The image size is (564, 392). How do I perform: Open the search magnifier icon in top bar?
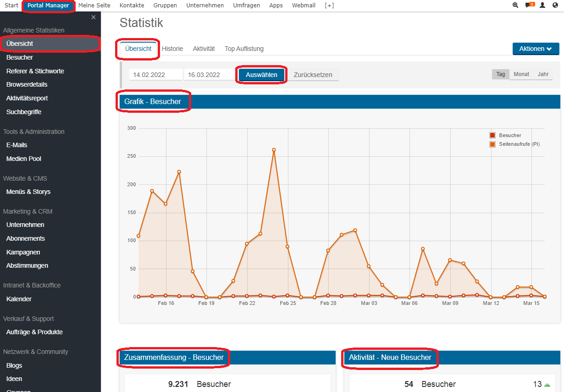tap(515, 6)
